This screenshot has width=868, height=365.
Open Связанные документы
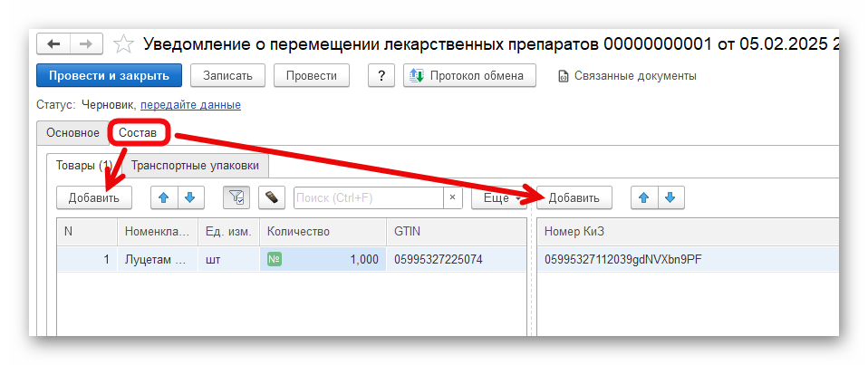tap(628, 76)
